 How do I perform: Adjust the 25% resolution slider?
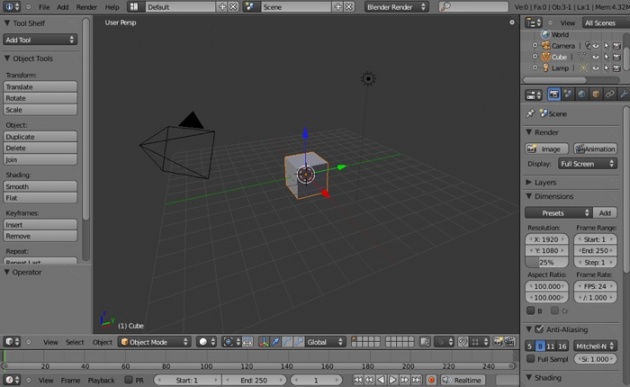point(546,262)
